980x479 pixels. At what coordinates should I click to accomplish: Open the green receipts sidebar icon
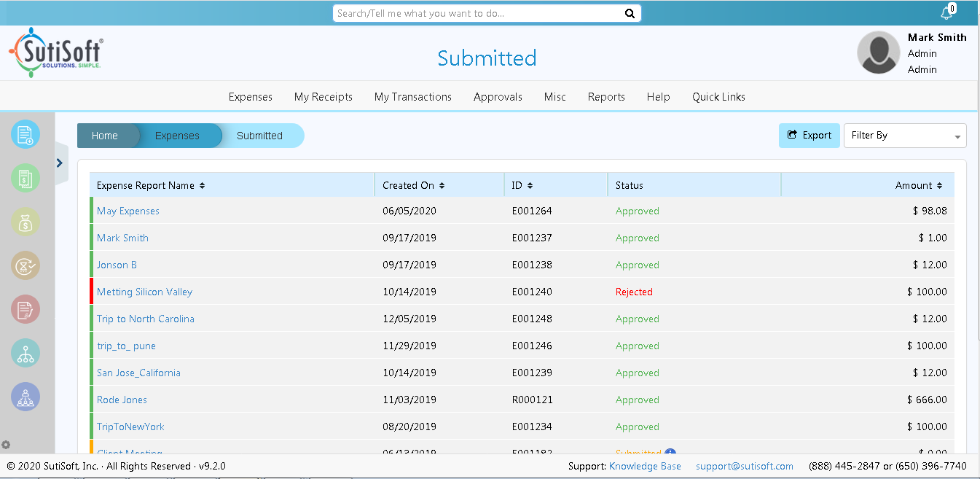[x=26, y=179]
